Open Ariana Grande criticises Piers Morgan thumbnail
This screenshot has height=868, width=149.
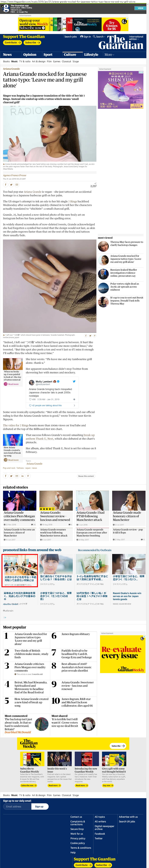[20, 500]
